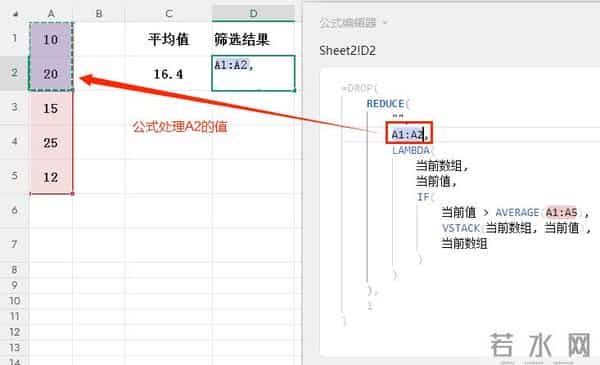600x365 pixels.
Task: Click cell A5 containing 12
Action: [51, 177]
